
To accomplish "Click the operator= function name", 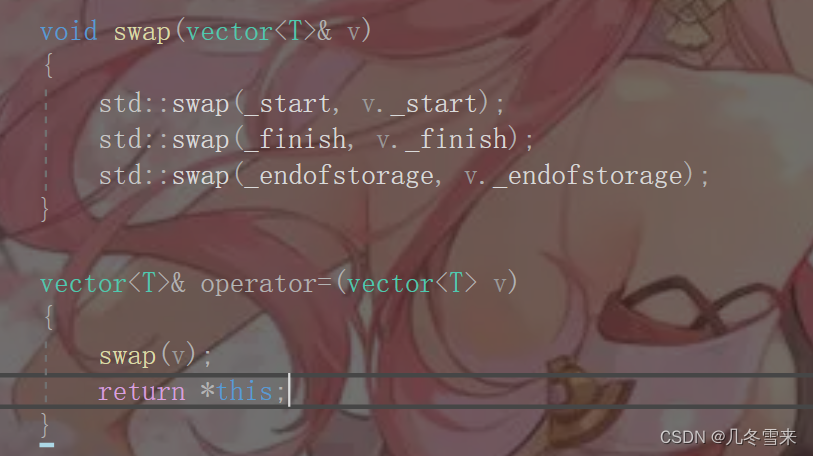I will coord(266,284).
